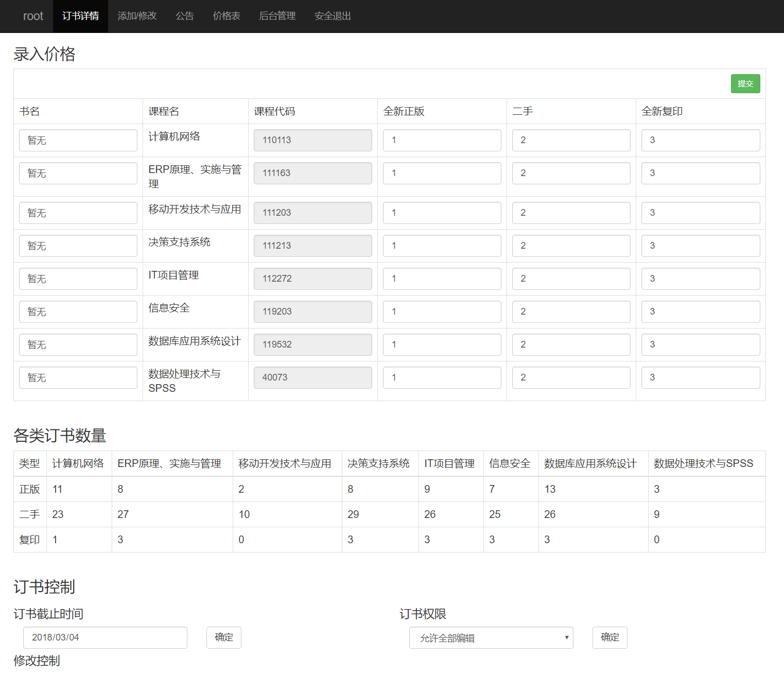Open the 公告 menu item
Image resolution: width=784 pixels, height=674 pixels.
[184, 16]
